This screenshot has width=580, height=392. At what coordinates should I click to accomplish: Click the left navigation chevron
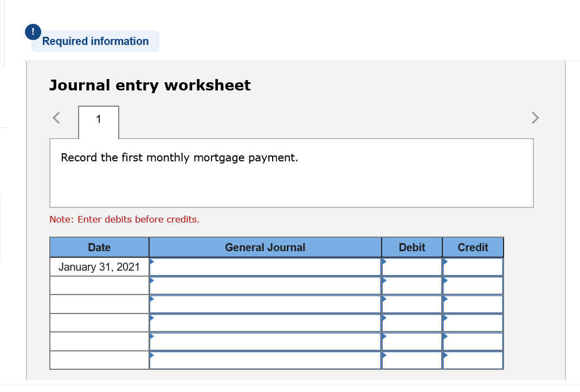pos(55,117)
